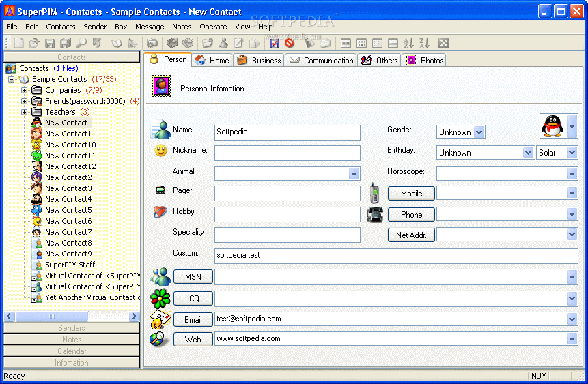Switch to the Business tab
The width and height of the screenshot is (588, 384).
click(259, 60)
